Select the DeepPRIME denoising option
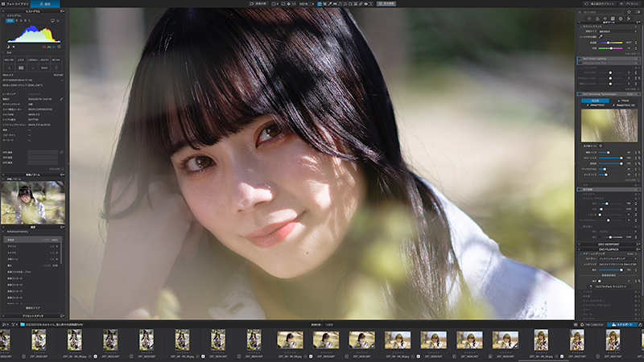 [596, 105]
